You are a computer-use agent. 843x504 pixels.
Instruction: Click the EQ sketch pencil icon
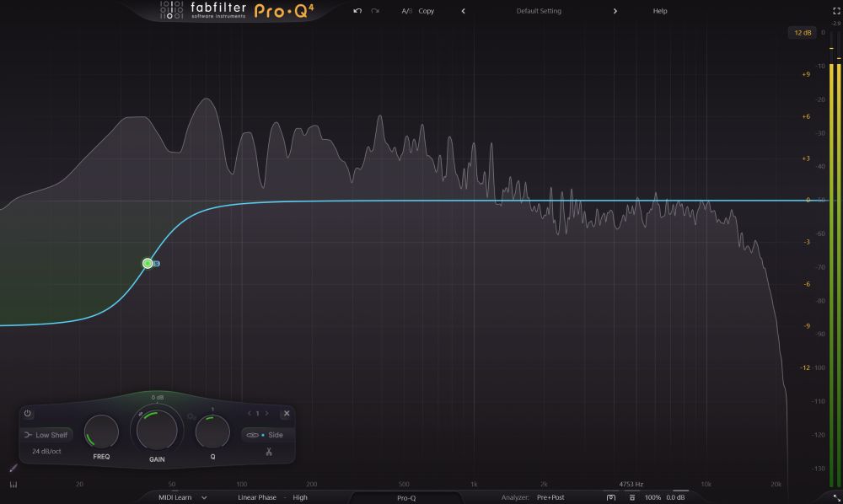coord(13,469)
